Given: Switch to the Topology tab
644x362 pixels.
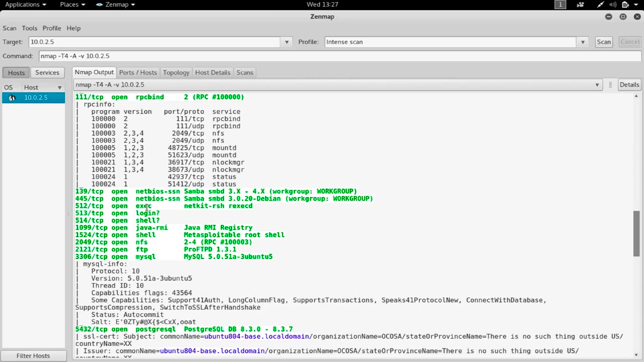Looking at the screenshot, I should click(x=176, y=72).
